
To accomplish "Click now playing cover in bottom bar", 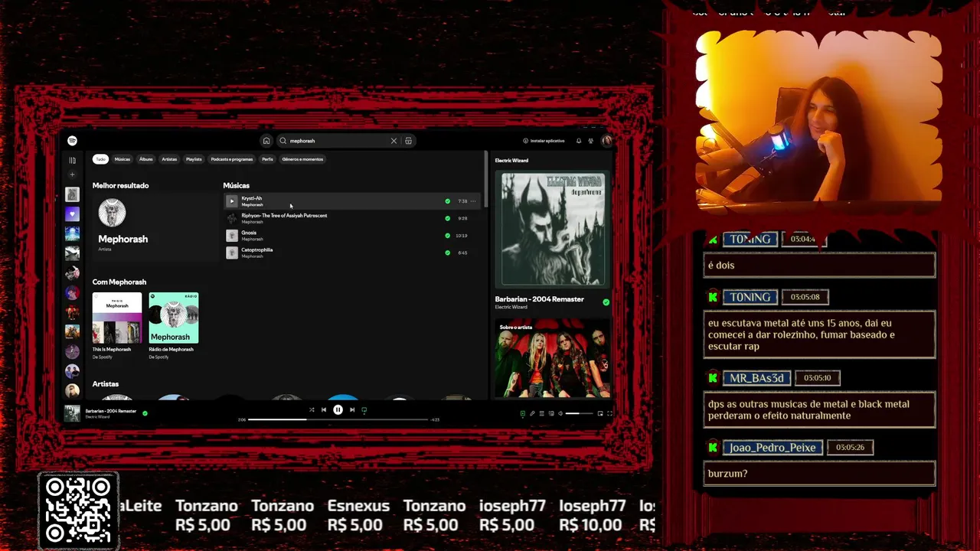I will (x=72, y=413).
